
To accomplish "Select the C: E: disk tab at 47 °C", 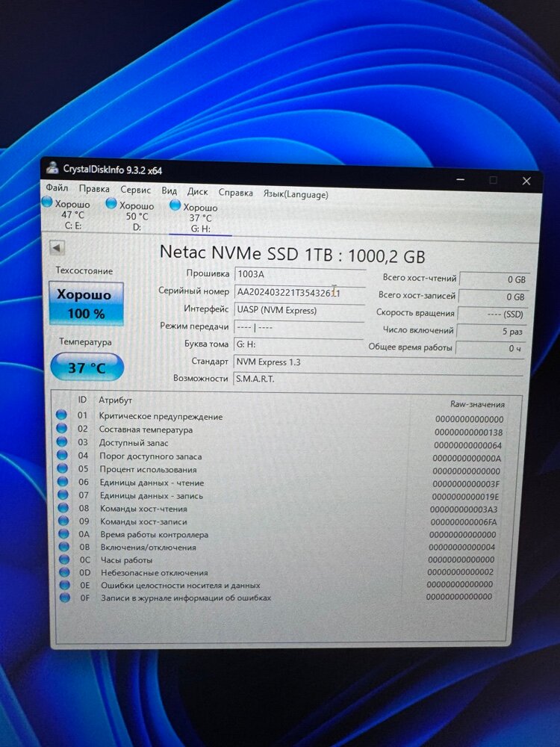I will pyautogui.click(x=66, y=214).
